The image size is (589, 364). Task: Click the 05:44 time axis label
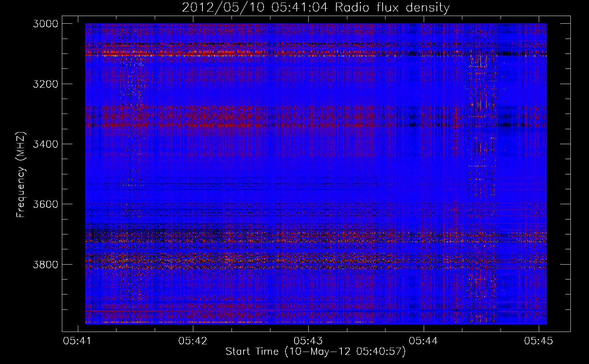tap(423, 341)
